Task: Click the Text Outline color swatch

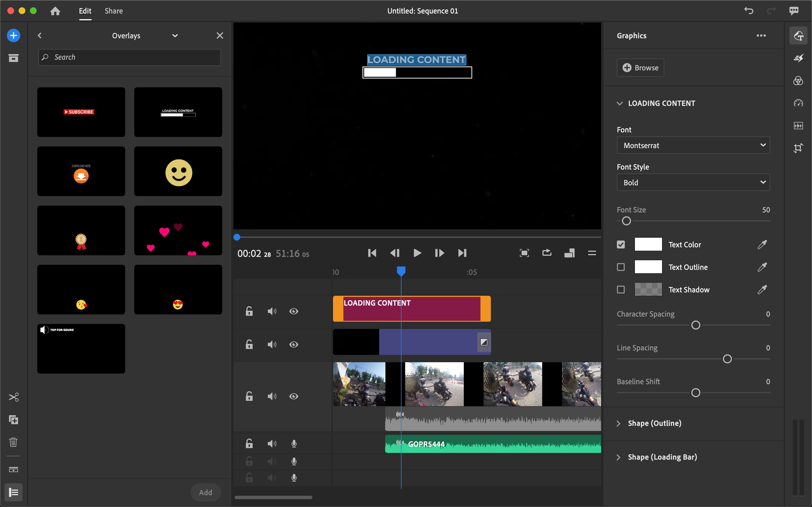Action: click(x=648, y=267)
